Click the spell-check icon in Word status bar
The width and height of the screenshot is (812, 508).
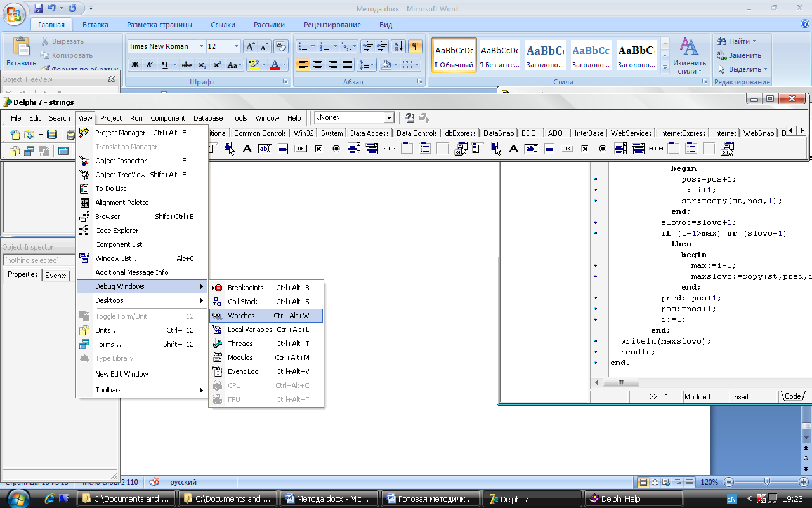point(154,482)
